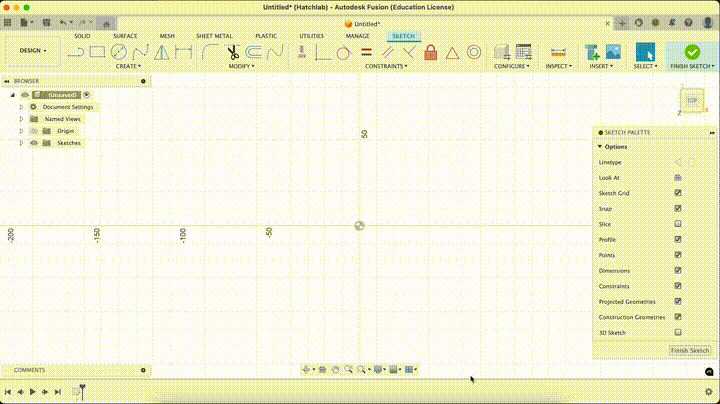Toggle Snap checkbox
Viewport: 720px width, 404px height.
pos(678,208)
